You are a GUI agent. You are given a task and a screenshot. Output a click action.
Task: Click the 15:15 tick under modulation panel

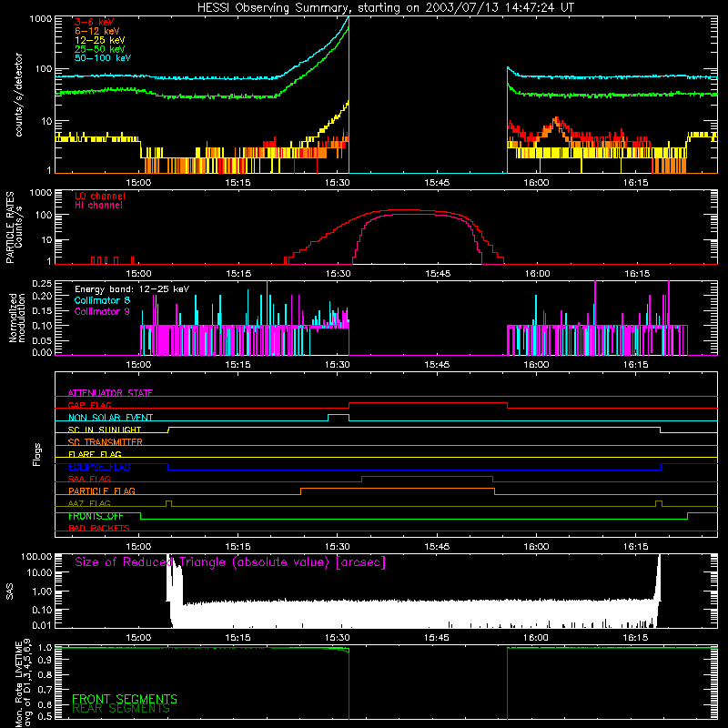[238, 365]
